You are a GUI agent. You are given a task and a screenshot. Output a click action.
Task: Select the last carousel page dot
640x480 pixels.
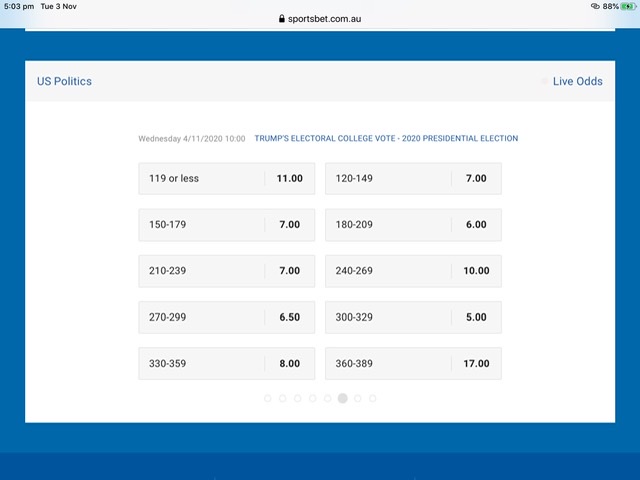(373, 398)
